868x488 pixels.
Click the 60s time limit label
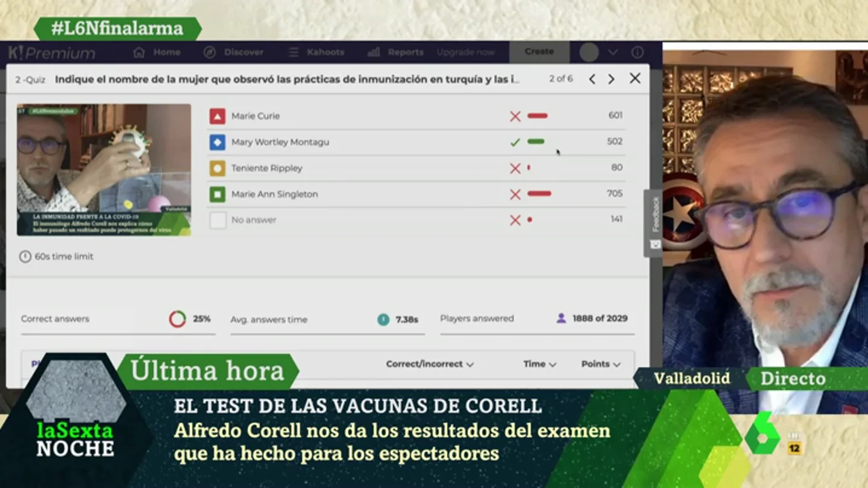(64, 257)
